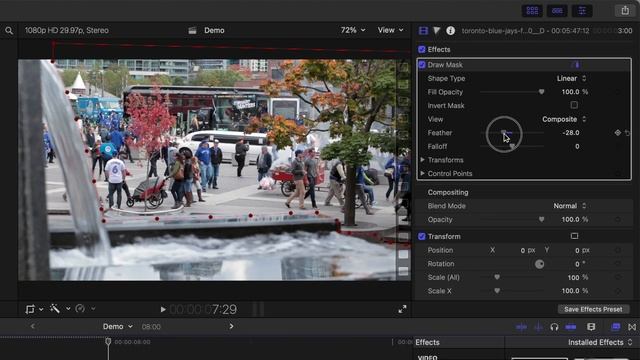The height and width of the screenshot is (360, 640).
Task: Expand the Transforms disclosure triangle
Action: [x=422, y=160]
